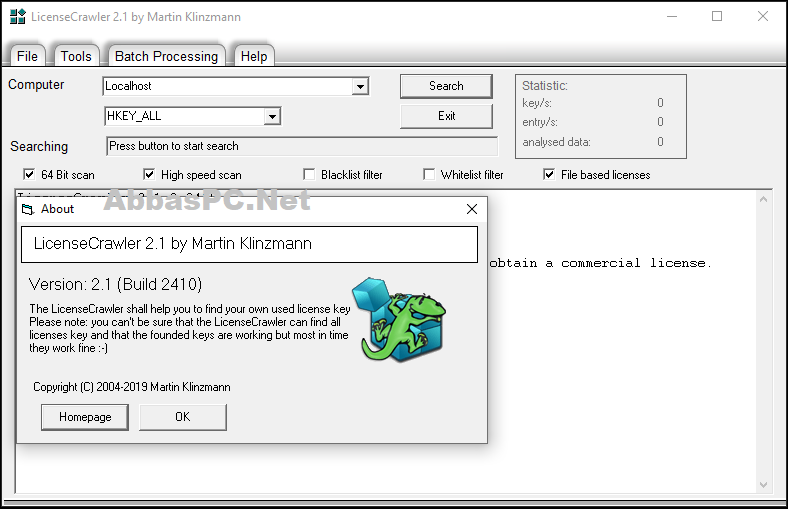788x509 pixels.
Task: Visit the Homepage from About dialog
Action: click(85, 417)
